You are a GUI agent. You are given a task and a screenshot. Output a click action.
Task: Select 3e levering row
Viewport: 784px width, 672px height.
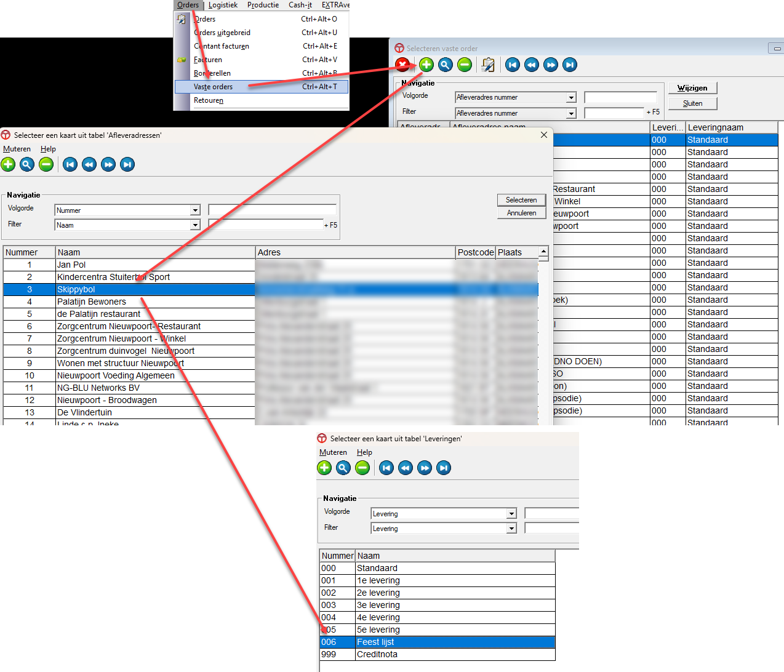pos(438,605)
